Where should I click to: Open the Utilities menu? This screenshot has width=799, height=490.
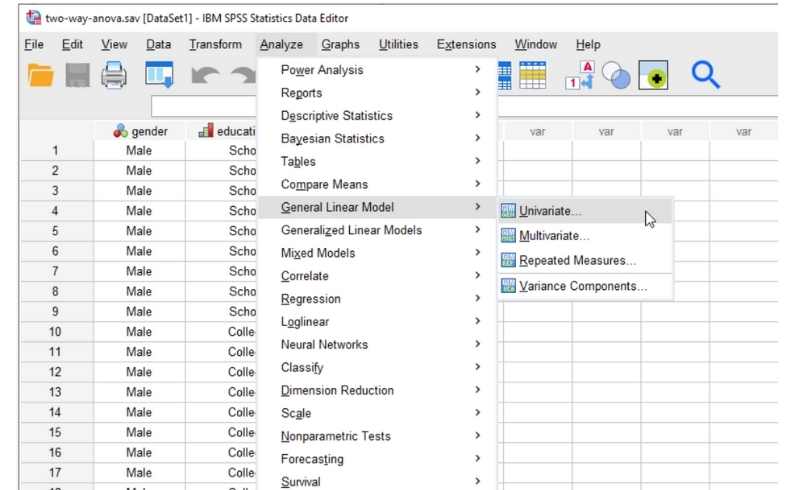click(398, 44)
